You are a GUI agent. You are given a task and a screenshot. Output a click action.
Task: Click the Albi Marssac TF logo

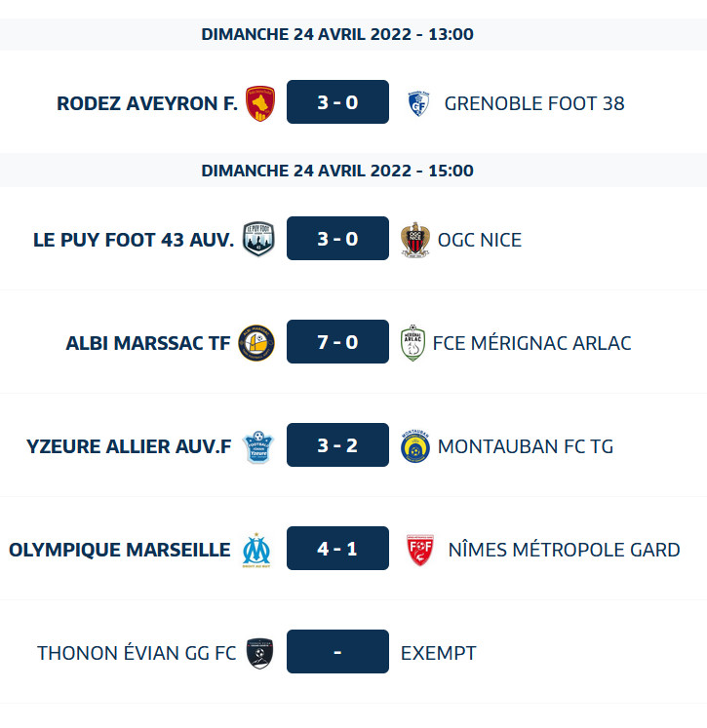[x=256, y=342]
